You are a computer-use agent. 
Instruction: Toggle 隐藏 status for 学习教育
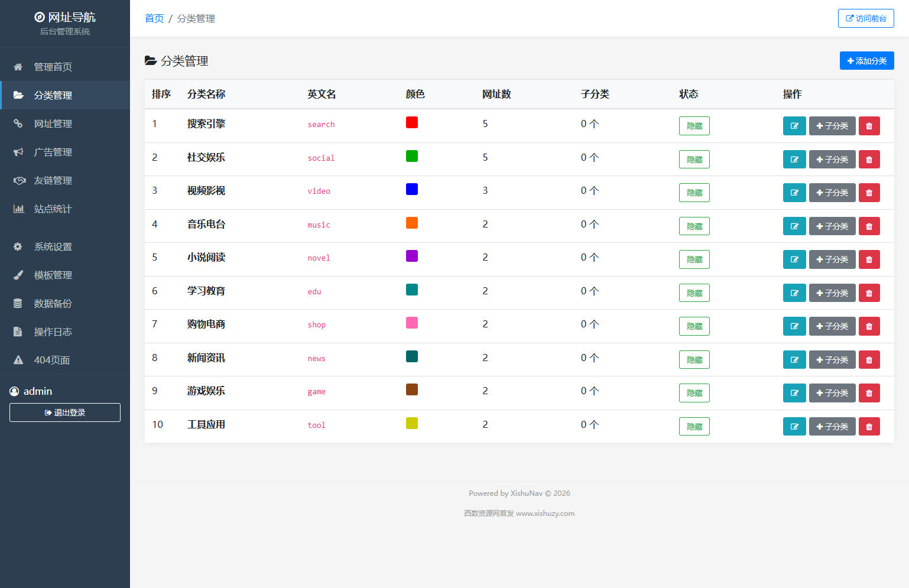coord(694,293)
